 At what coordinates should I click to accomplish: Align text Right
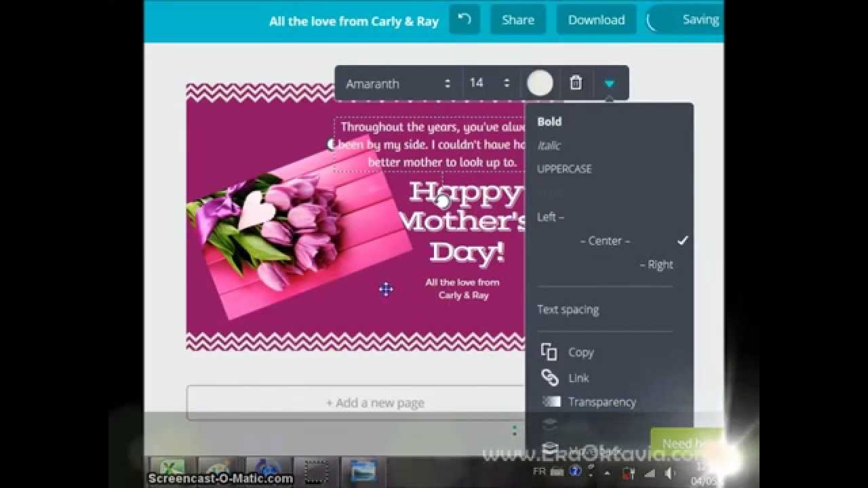(x=656, y=264)
